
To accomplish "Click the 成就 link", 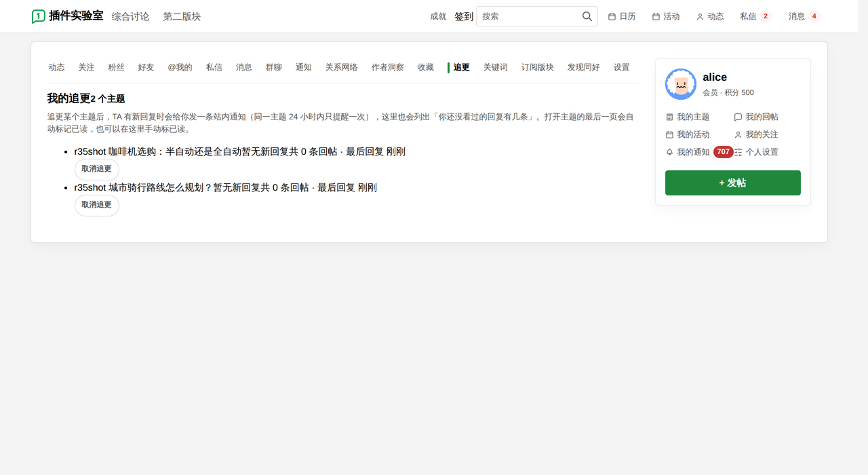I will tap(438, 16).
